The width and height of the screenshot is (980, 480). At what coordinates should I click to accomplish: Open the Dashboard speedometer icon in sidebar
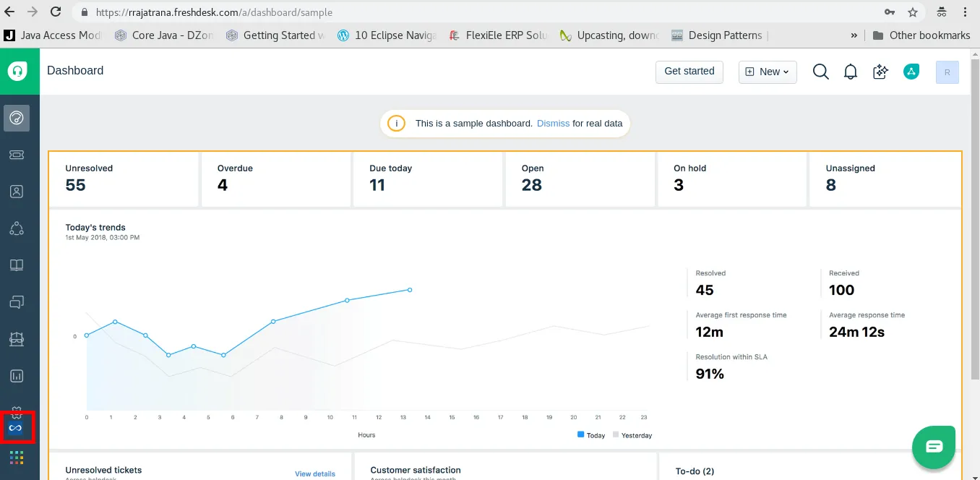coord(17,118)
